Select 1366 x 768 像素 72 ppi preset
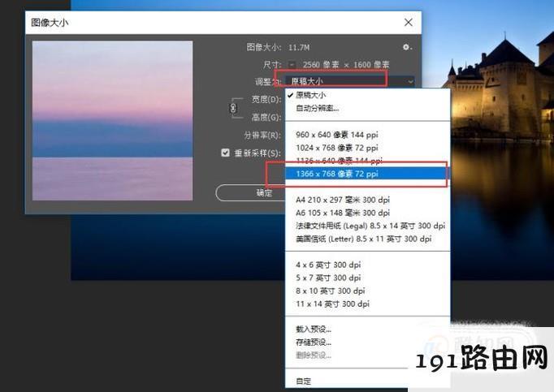554x392 pixels. click(x=367, y=174)
